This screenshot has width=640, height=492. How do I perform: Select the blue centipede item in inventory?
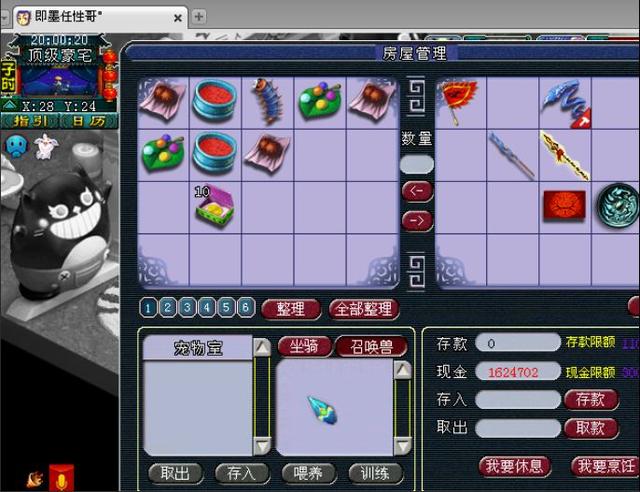pos(266,101)
